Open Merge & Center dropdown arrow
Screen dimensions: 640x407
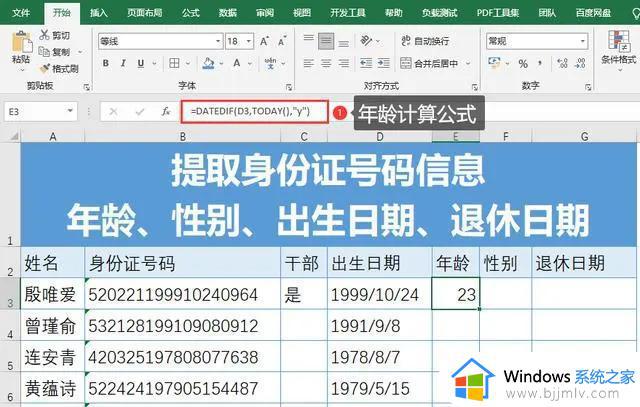[468, 64]
